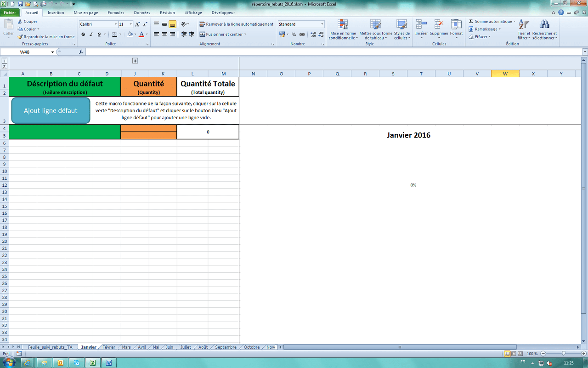Switch to the Insertion ribbon tab
588x368 pixels.
[x=56, y=13]
